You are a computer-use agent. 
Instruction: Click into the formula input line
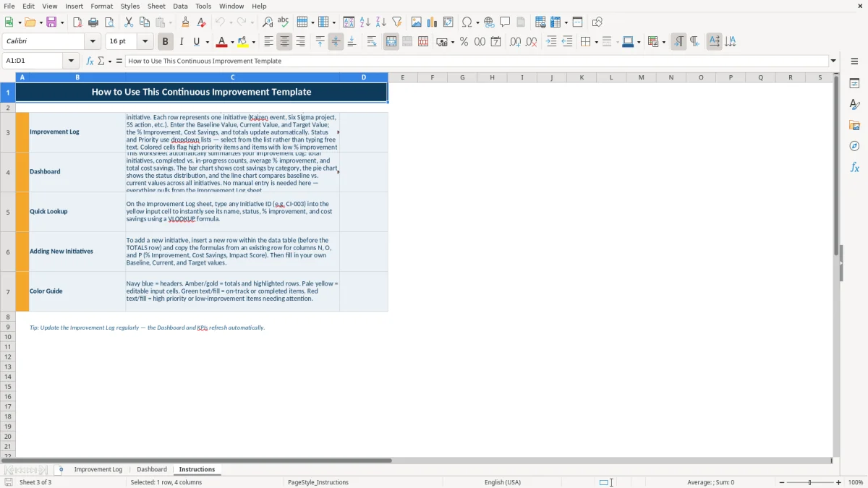(477, 61)
